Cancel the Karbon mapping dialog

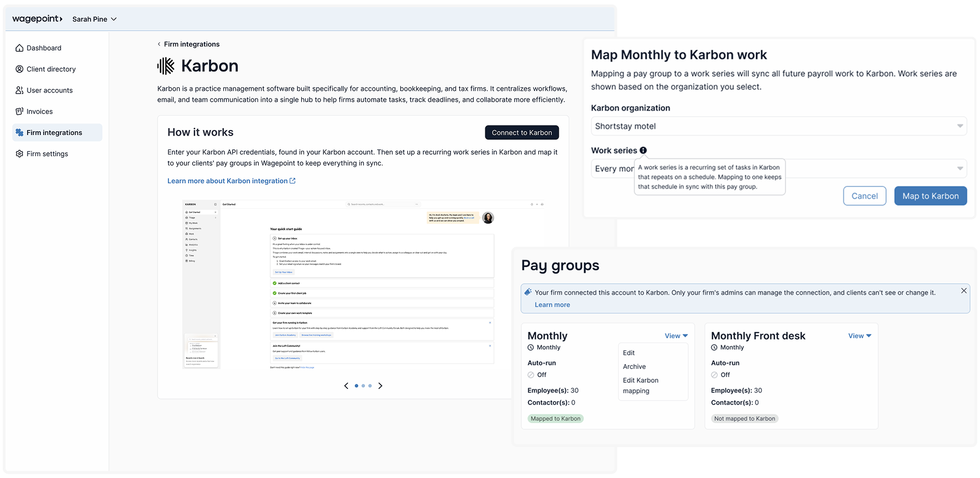pos(864,196)
